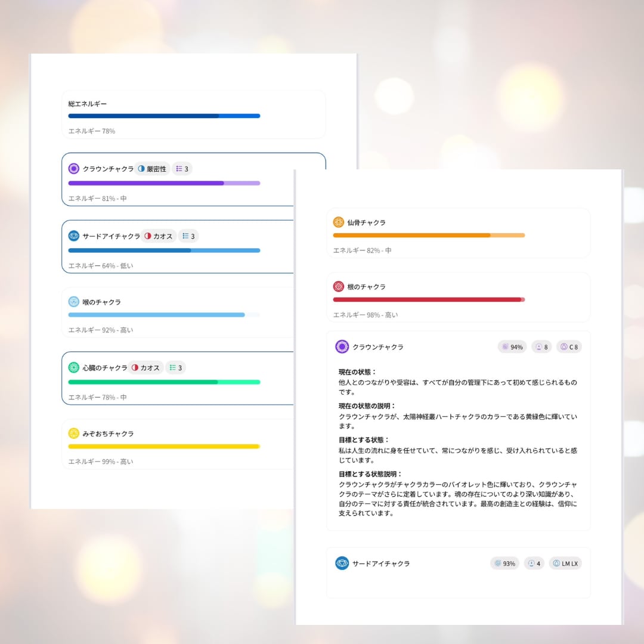Click Third Eye icon in bottom detail card

pos(342,563)
